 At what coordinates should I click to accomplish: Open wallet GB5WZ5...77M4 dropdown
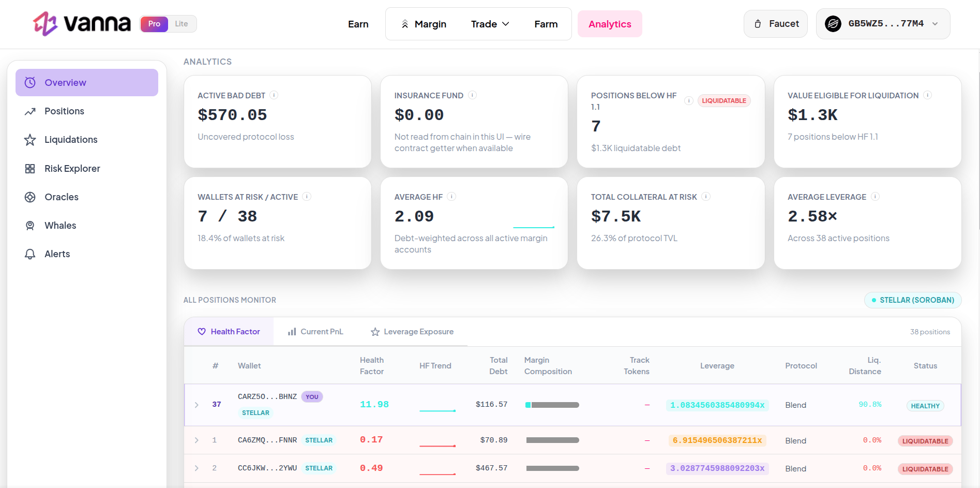pyautogui.click(x=883, y=24)
